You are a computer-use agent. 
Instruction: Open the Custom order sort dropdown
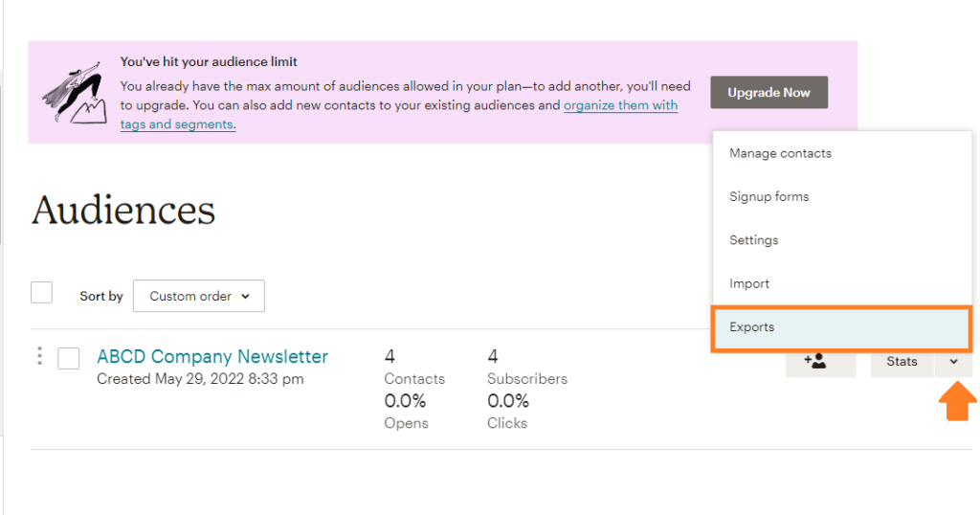pyautogui.click(x=199, y=296)
